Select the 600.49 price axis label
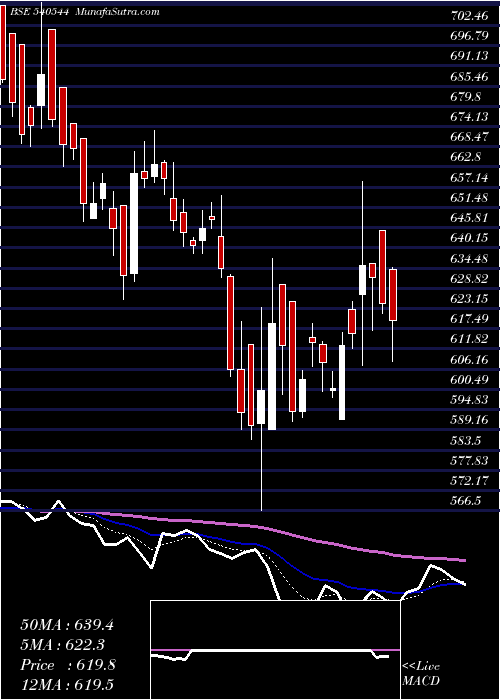The height and width of the screenshot is (700, 500). tap(469, 379)
